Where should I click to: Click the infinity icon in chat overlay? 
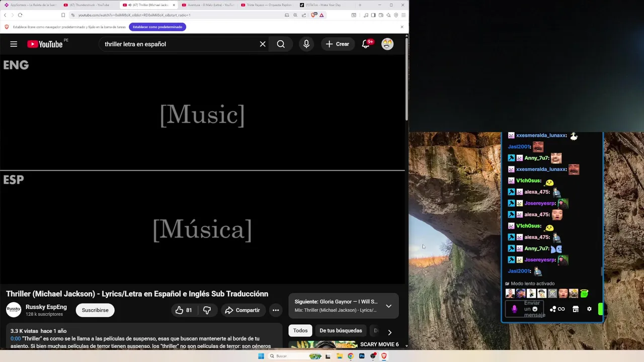(x=561, y=309)
